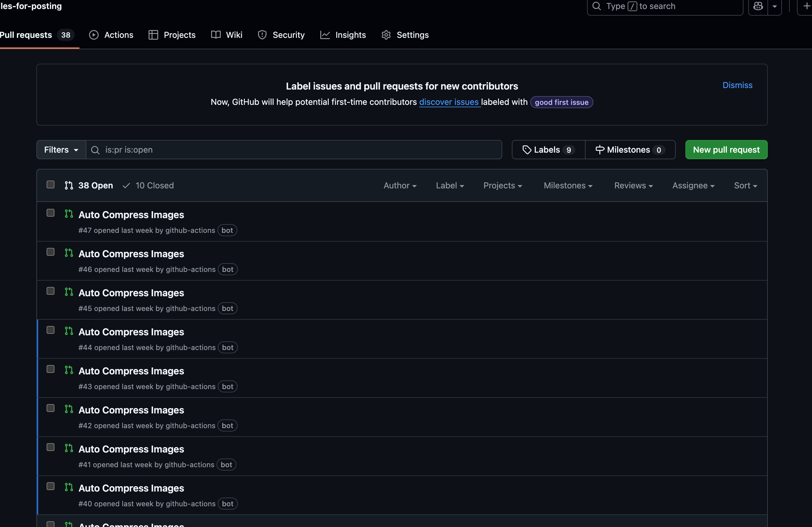Image resolution: width=812 pixels, height=527 pixels.
Task: Click the bot badge on pull request #45
Action: pyautogui.click(x=228, y=309)
